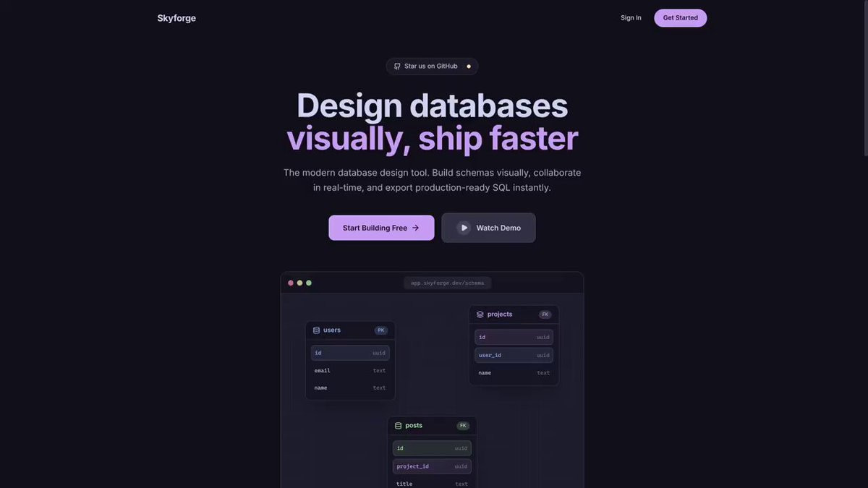Screen dimensions: 868x488
Task: Click the FK badge on the posts table
Action: [x=464, y=426]
